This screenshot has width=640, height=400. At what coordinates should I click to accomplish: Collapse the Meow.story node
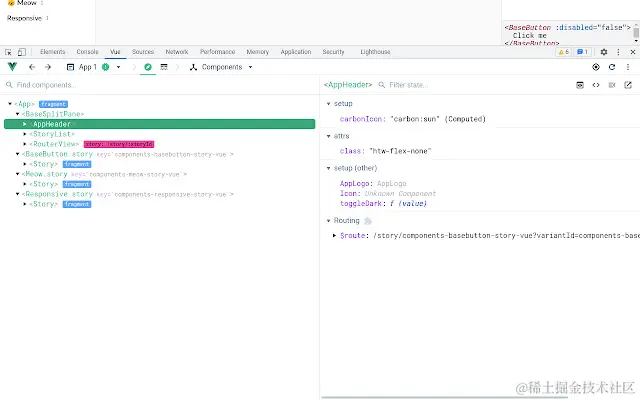[x=17, y=174]
